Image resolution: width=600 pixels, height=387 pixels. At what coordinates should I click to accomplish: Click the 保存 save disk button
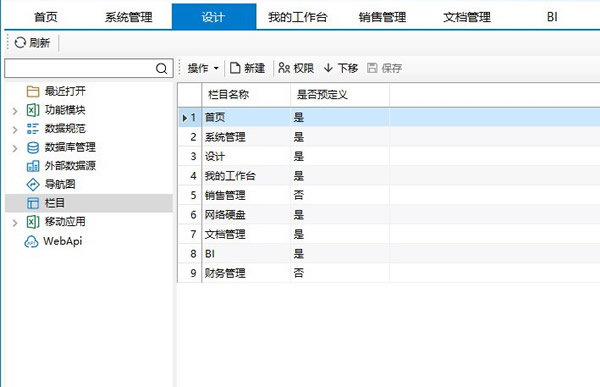pos(384,68)
